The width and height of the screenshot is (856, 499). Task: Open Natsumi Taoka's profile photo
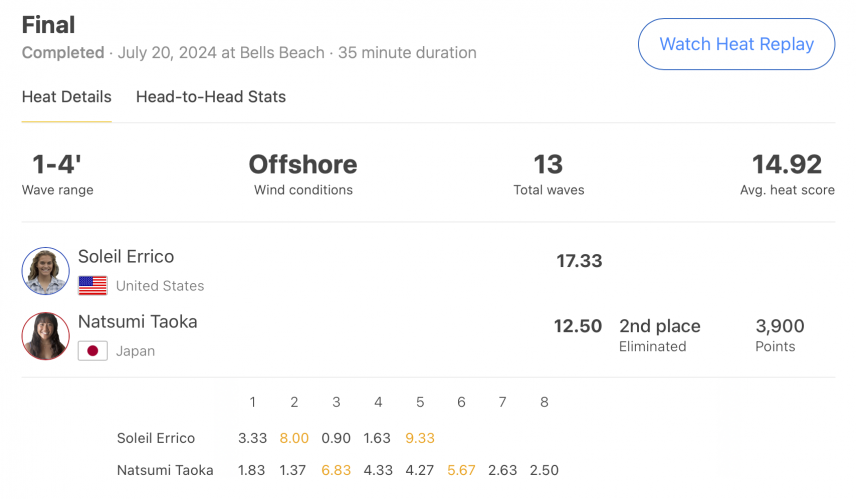[x=45, y=336]
